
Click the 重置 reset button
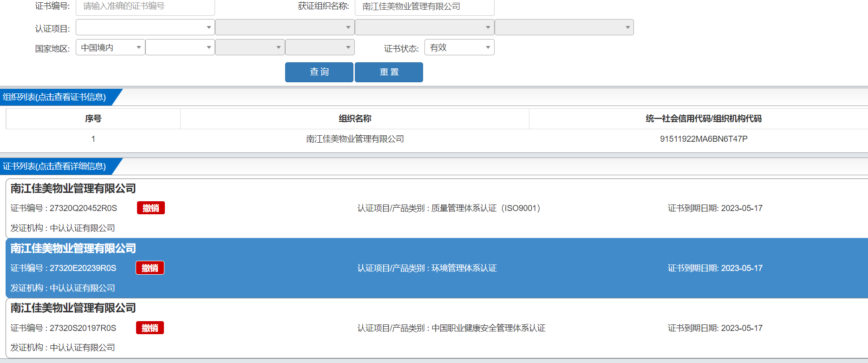(x=389, y=72)
